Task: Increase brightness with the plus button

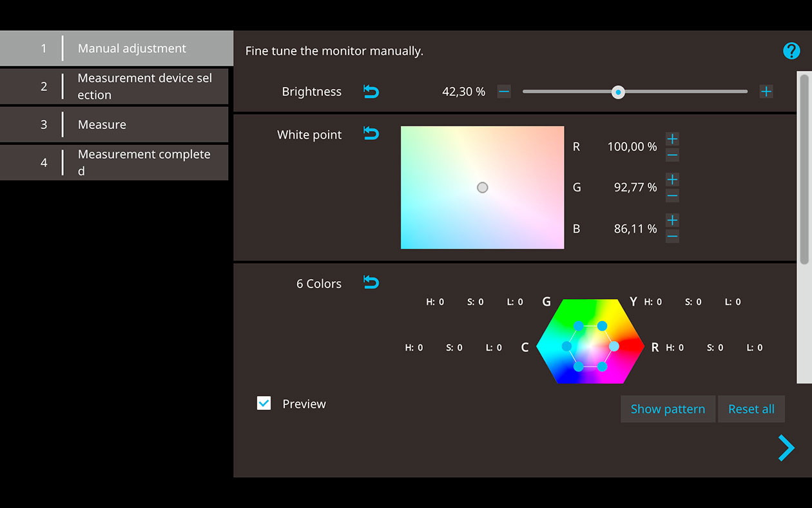Action: pos(766,92)
